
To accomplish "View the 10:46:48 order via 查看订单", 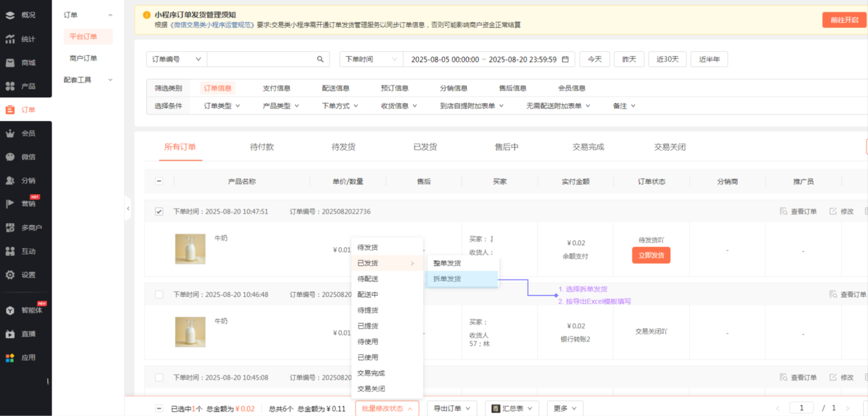I will pyautogui.click(x=848, y=294).
